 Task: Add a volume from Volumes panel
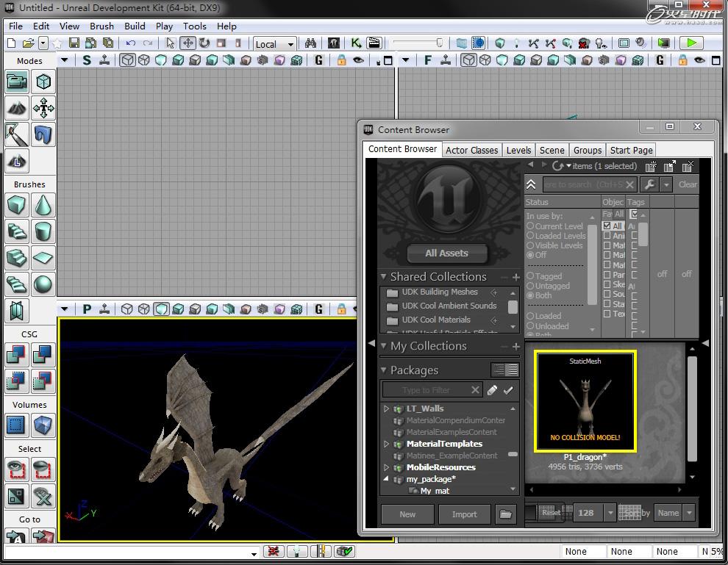[x=43, y=425]
